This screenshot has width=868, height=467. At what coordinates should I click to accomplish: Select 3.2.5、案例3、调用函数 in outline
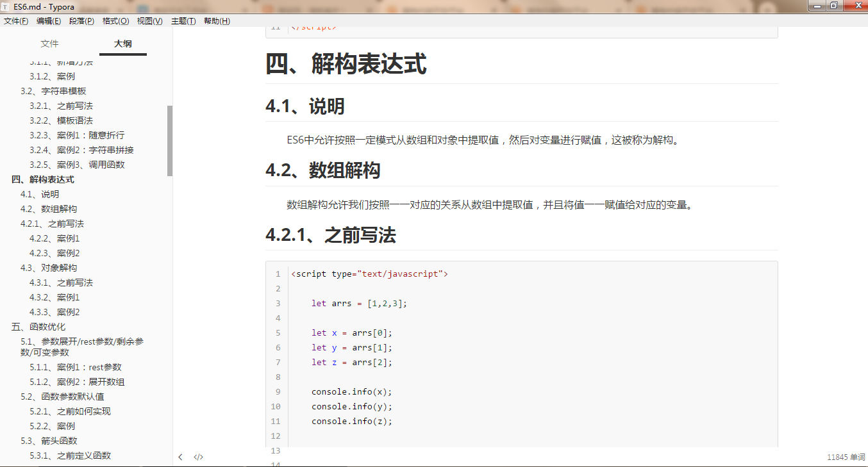(x=77, y=165)
